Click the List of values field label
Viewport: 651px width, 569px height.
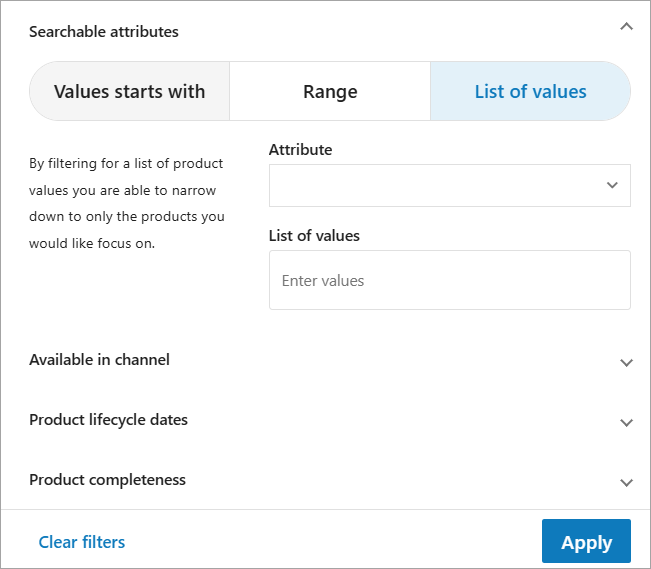(x=314, y=236)
